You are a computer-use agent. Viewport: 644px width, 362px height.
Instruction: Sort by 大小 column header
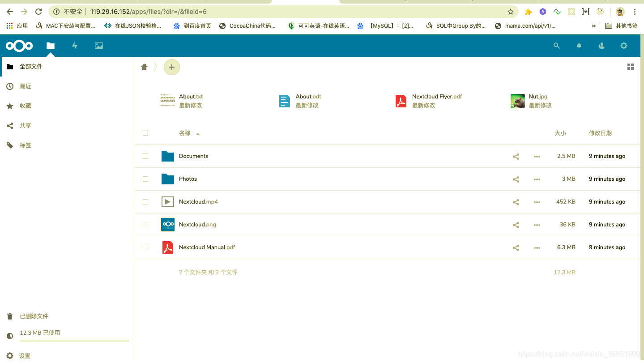pos(560,133)
